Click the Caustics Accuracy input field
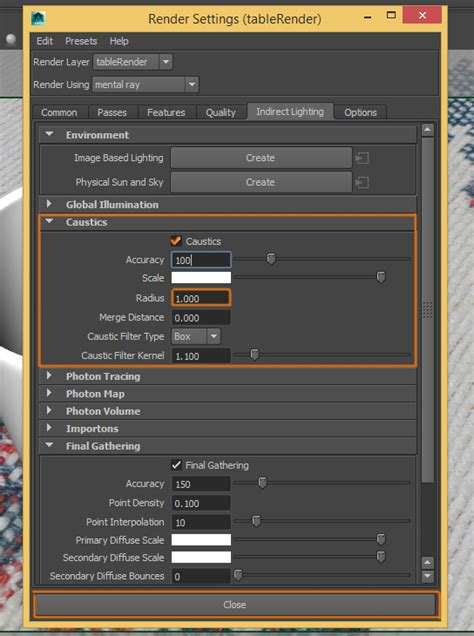Image resolution: width=474 pixels, height=636 pixels. [x=201, y=260]
